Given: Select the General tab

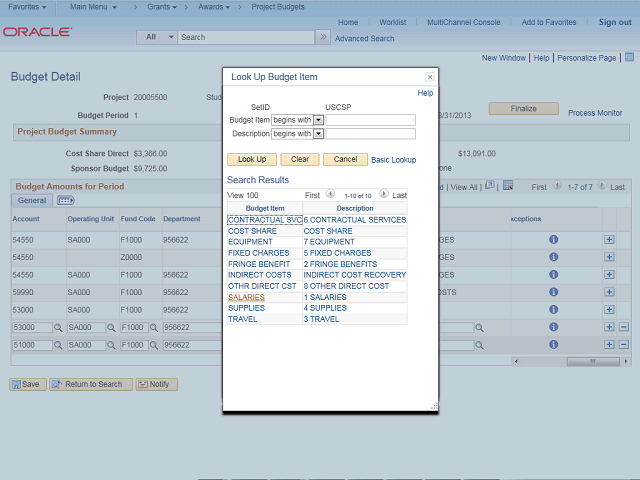Looking at the screenshot, I should point(32,200).
